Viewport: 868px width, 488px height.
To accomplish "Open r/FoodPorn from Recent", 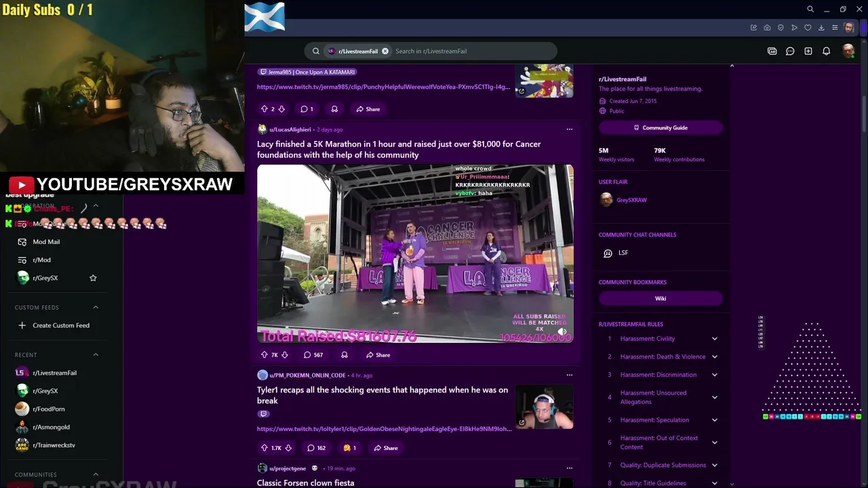I will [x=49, y=409].
